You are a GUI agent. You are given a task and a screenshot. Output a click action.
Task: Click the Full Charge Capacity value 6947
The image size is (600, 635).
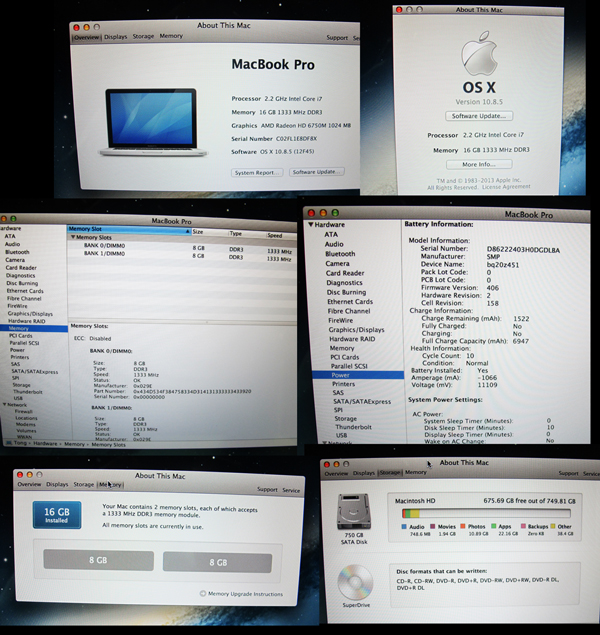tap(521, 341)
